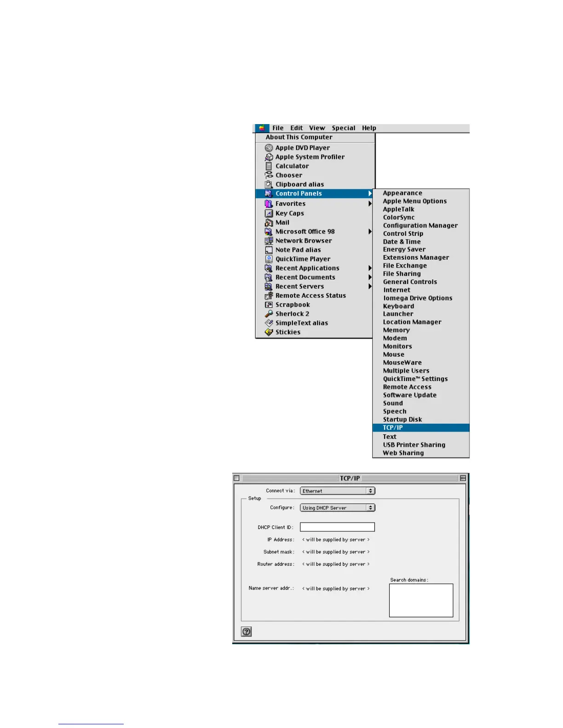Open the Help menu

(369, 128)
